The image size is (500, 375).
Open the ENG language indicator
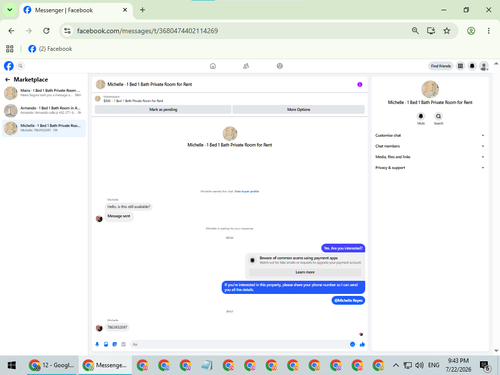(433, 365)
